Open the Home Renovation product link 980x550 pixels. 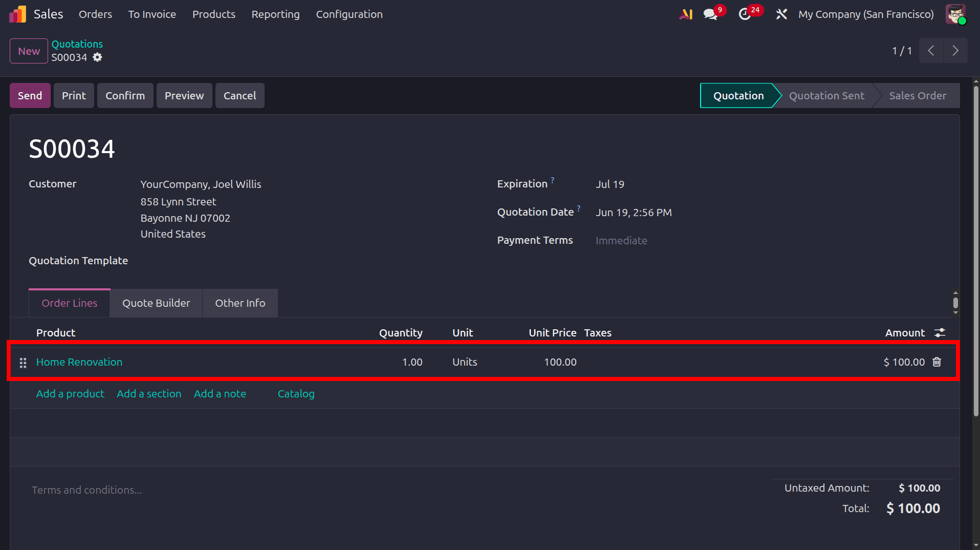pyautogui.click(x=79, y=362)
